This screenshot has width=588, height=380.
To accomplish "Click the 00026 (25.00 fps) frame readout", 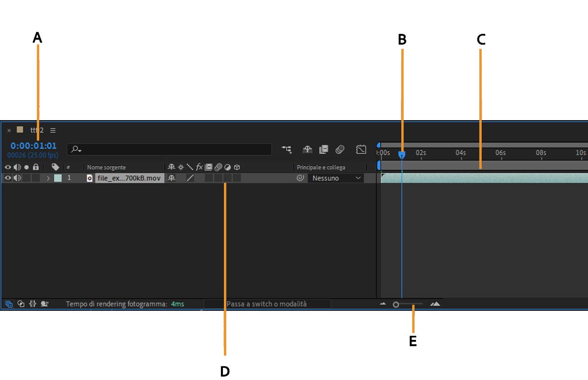I will point(32,155).
